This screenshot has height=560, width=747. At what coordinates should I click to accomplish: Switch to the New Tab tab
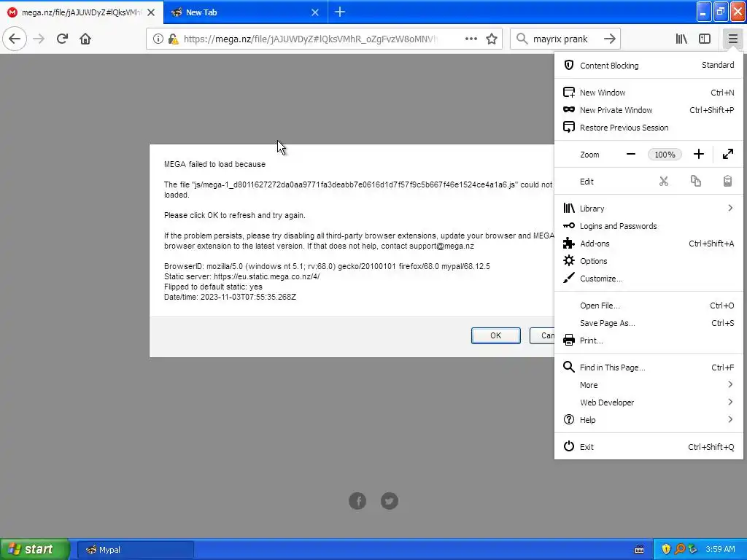click(245, 12)
